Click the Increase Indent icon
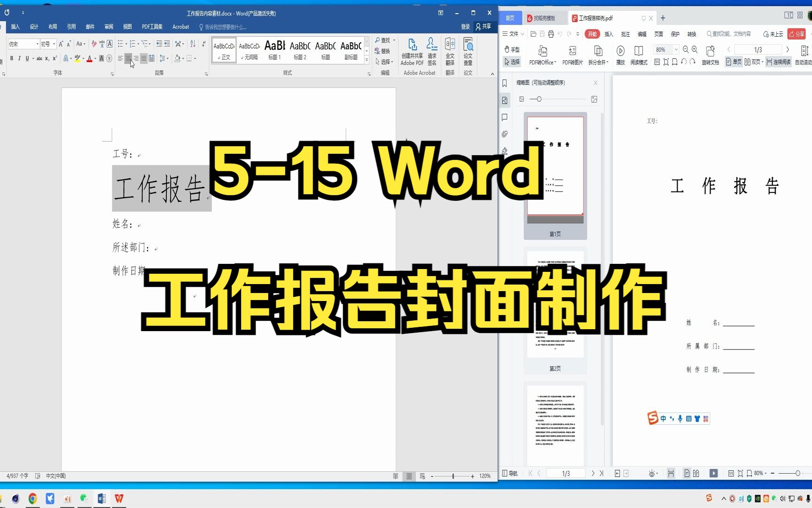This screenshot has height=508, width=812. (x=167, y=44)
